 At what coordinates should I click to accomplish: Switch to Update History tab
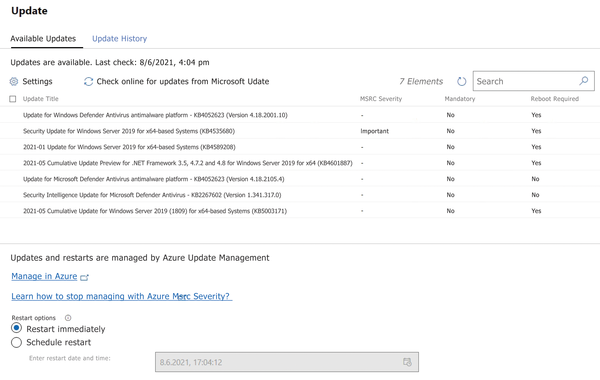click(x=119, y=39)
